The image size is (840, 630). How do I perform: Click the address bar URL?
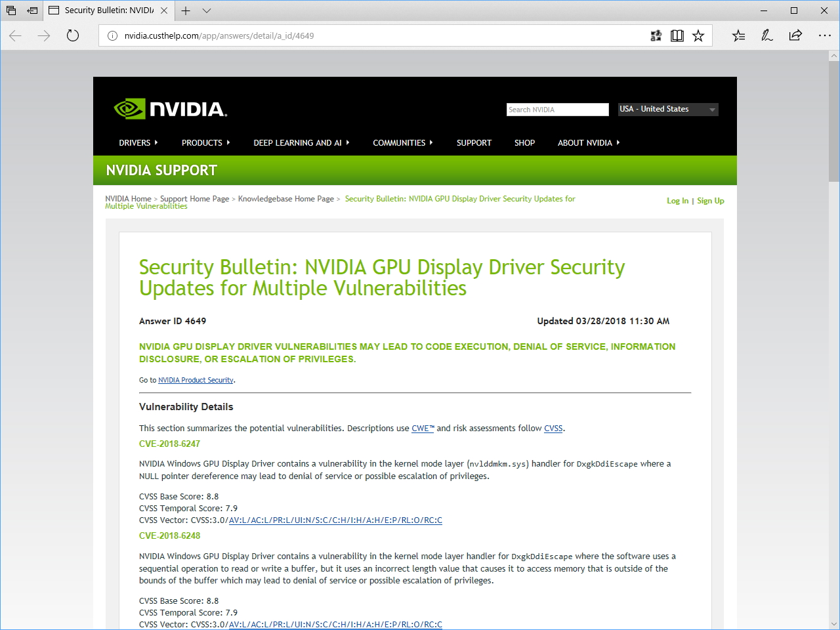click(x=219, y=36)
